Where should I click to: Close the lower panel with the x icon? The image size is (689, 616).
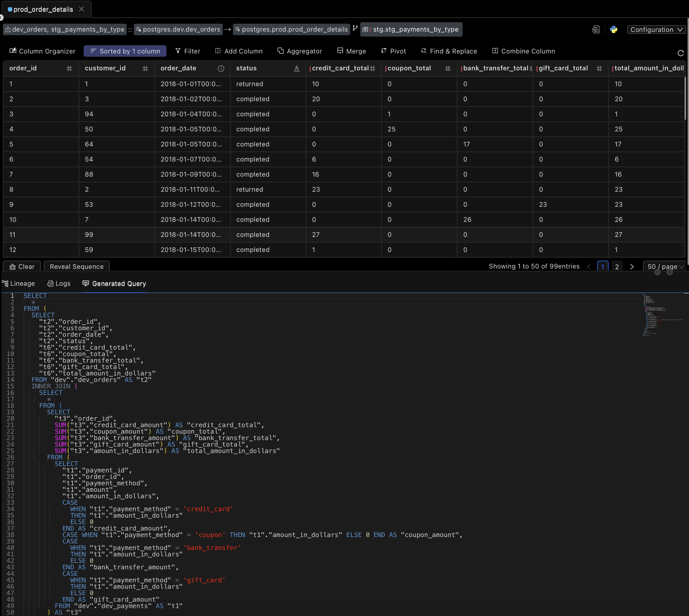pyautogui.click(x=670, y=272)
